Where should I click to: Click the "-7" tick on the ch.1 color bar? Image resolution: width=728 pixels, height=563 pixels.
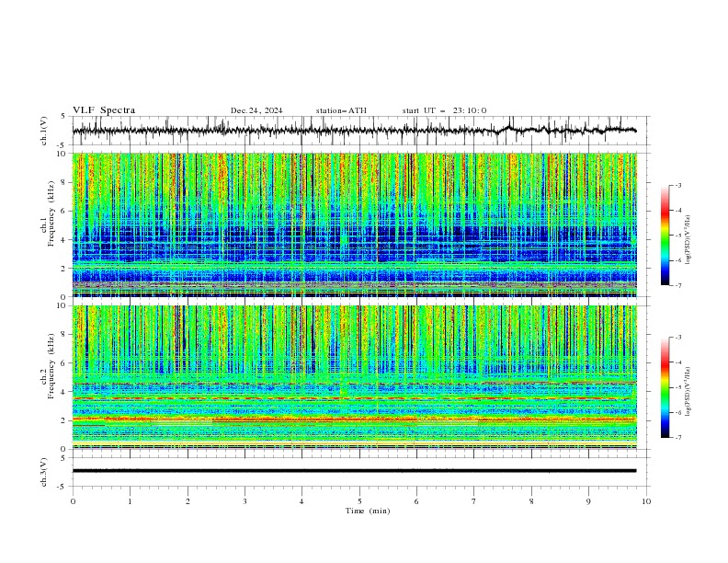[678, 285]
